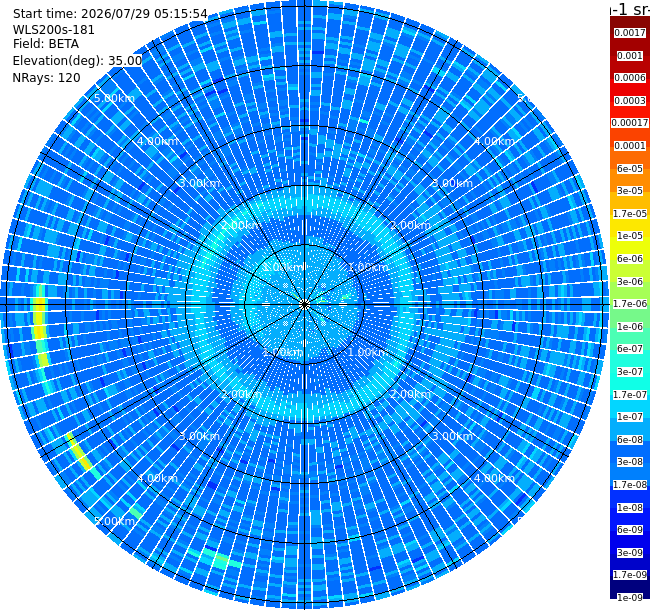
Task: Select the 0.001 colorbar value
Action: point(630,56)
